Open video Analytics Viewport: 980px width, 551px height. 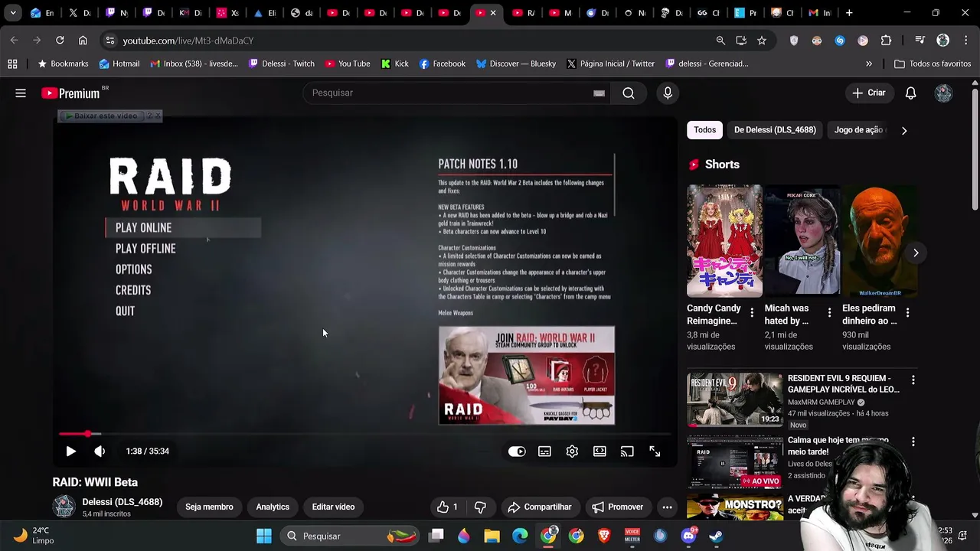pos(273,507)
